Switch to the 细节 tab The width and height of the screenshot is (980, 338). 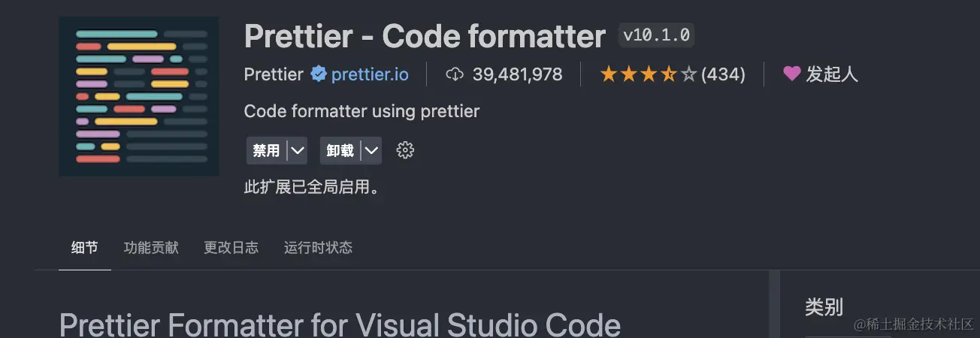[84, 247]
